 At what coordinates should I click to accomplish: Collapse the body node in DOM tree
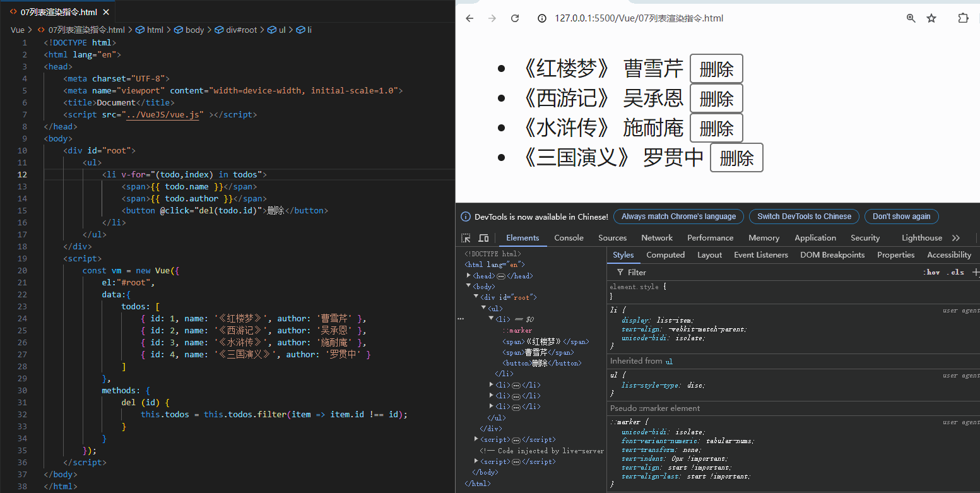pos(469,287)
